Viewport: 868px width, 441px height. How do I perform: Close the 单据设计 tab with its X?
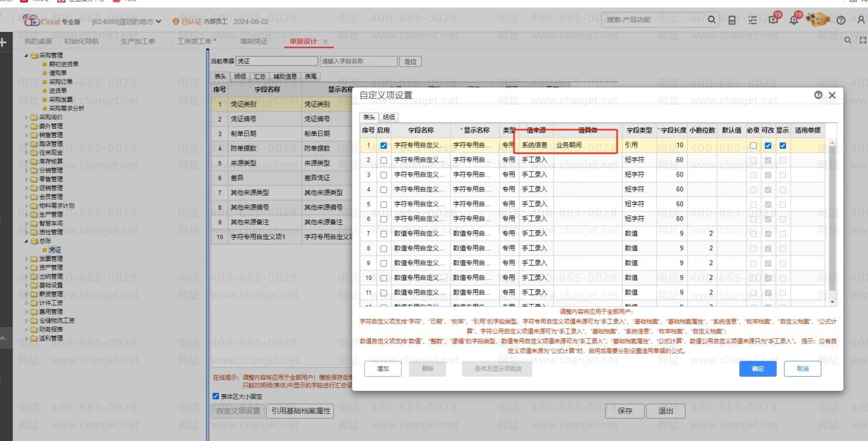[325, 41]
